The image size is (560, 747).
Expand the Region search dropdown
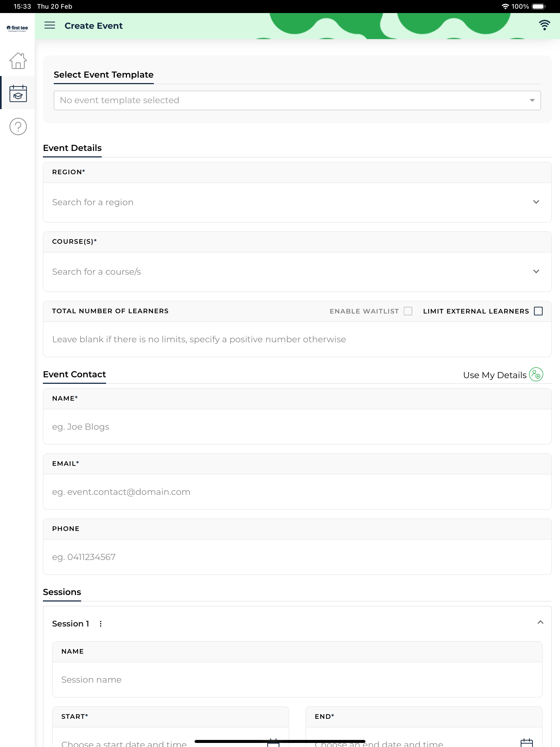click(x=297, y=202)
